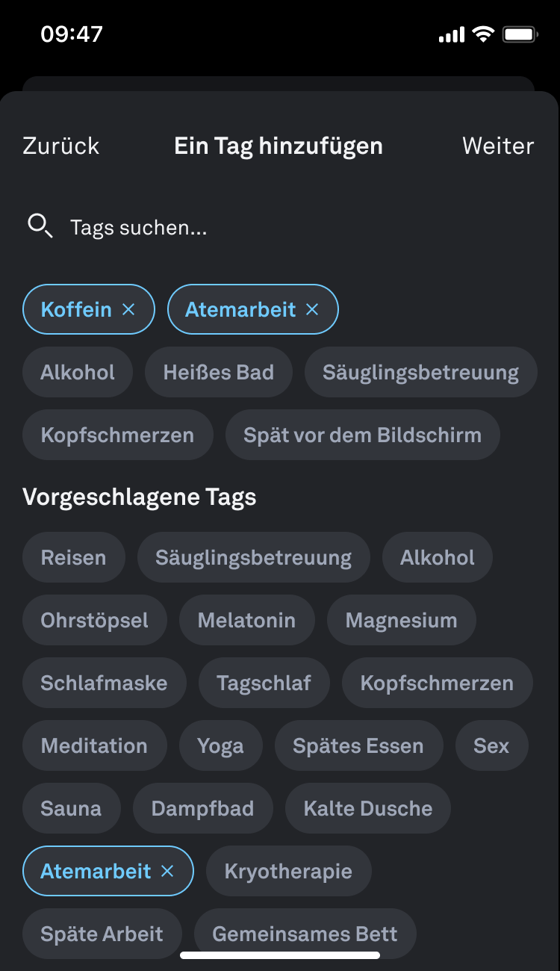Image resolution: width=560 pixels, height=971 pixels.
Task: Tap the home indicator bar
Action: pyautogui.click(x=280, y=955)
